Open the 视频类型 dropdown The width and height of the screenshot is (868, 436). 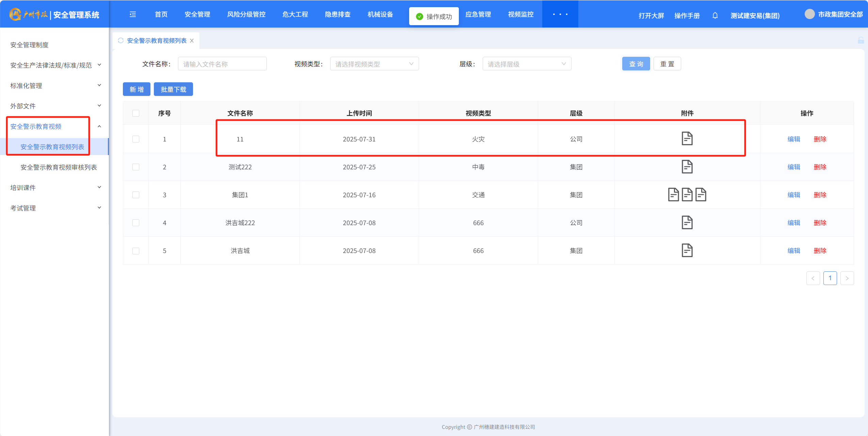pos(374,64)
